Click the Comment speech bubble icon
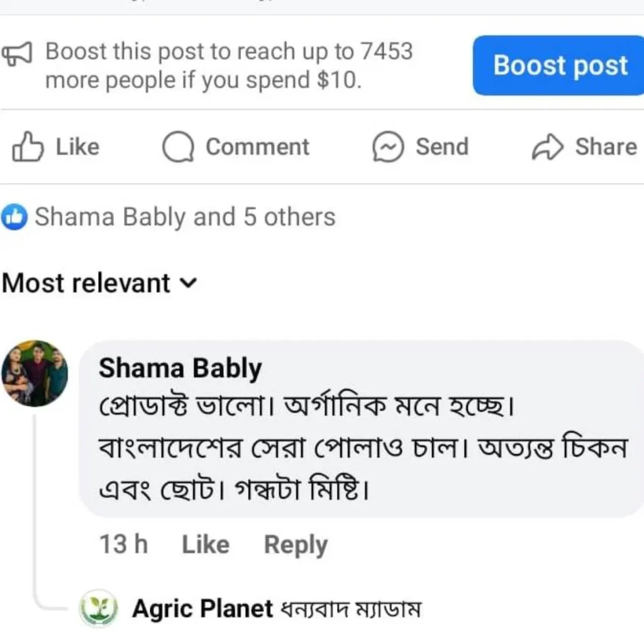 pos(179,147)
